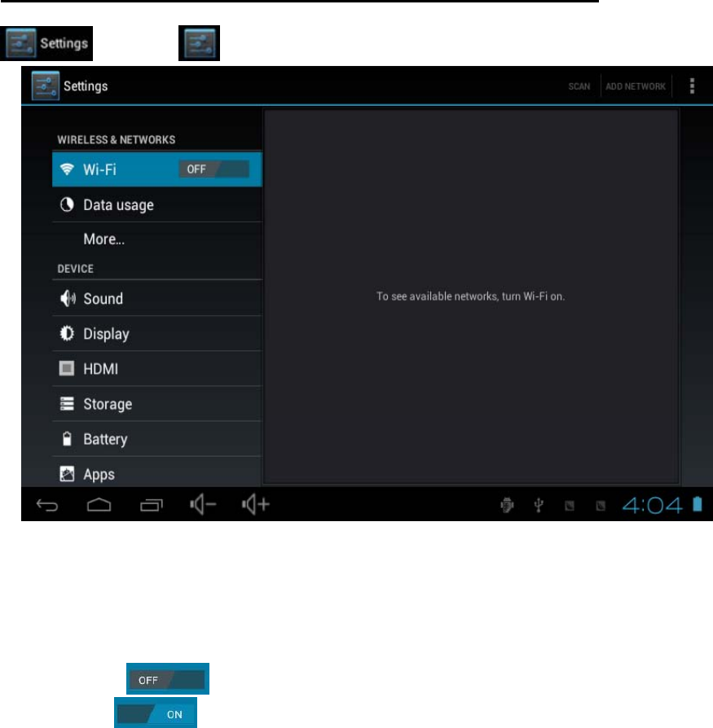The width and height of the screenshot is (713, 728).
Task: Tap the Home navigation button
Action: point(99,505)
